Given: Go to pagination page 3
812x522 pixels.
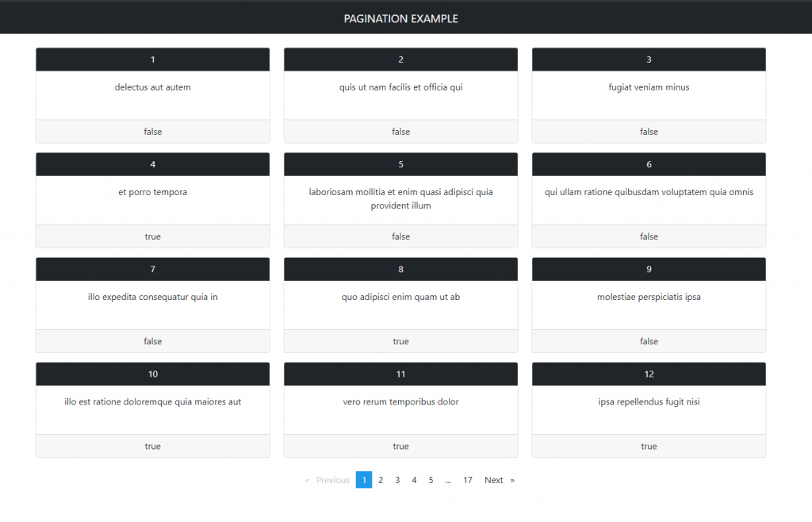Looking at the screenshot, I should pos(397,480).
